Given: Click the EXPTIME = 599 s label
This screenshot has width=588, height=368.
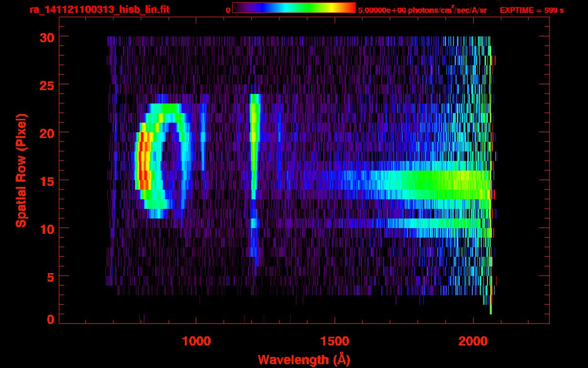Looking at the screenshot, I should point(531,10).
